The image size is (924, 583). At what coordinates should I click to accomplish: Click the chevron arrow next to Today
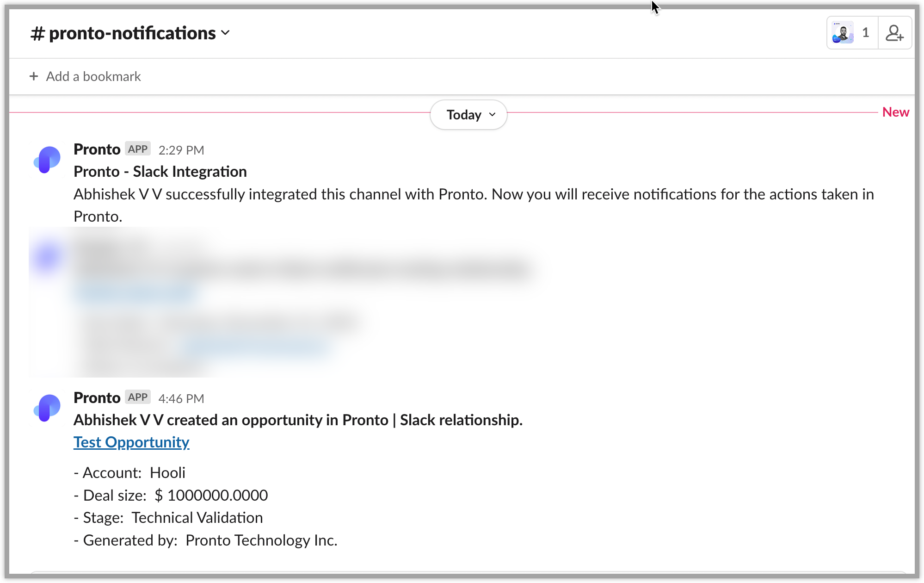click(x=492, y=114)
